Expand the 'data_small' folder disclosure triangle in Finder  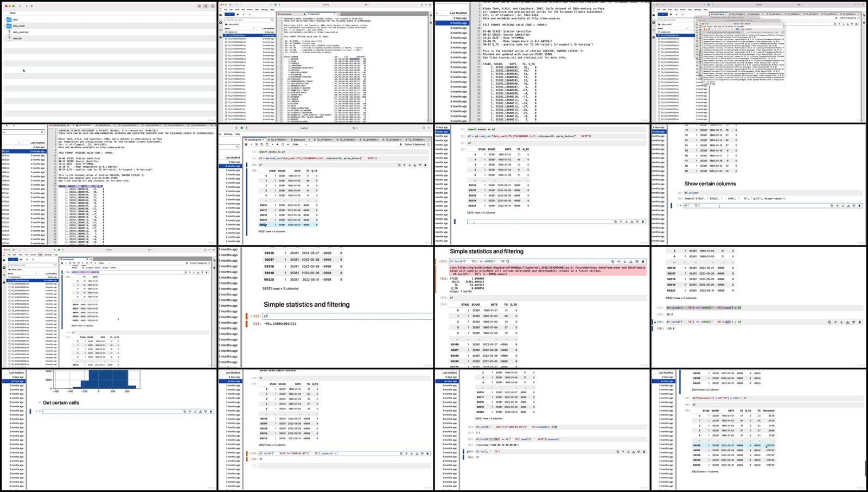6,26
